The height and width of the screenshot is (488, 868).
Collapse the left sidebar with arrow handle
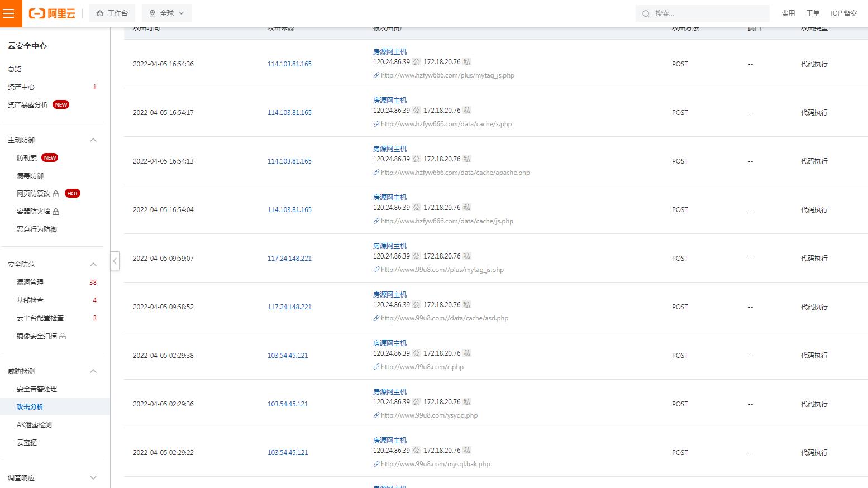pyautogui.click(x=115, y=261)
